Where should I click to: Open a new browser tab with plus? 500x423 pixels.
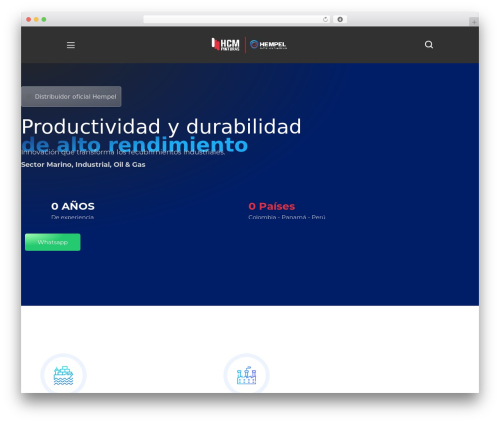(x=474, y=22)
